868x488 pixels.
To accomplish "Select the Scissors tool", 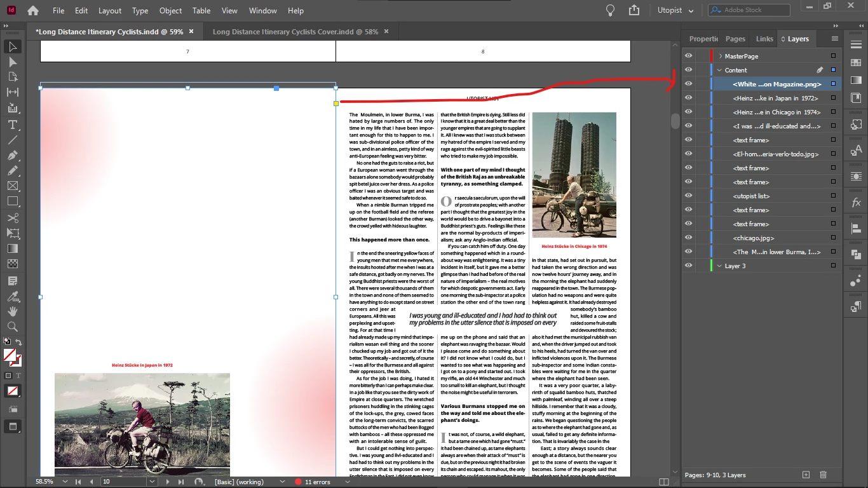I will (12, 219).
